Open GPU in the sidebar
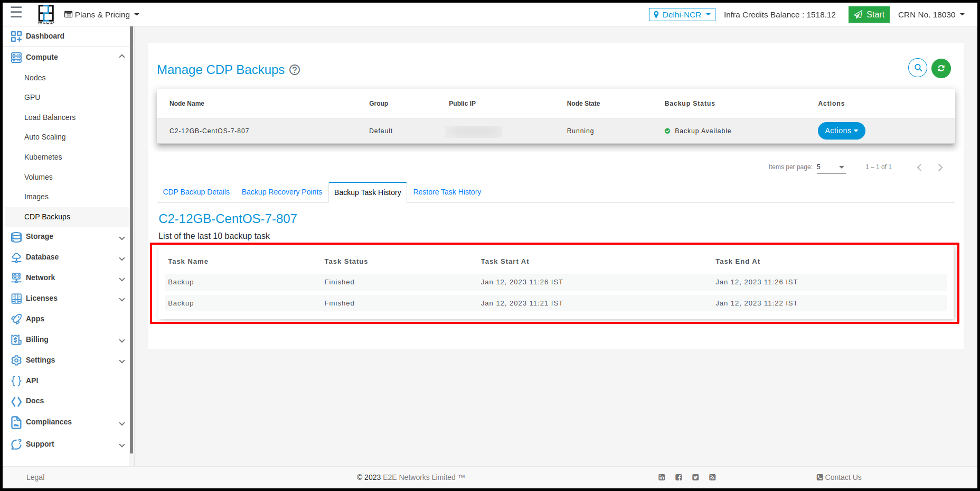The width and height of the screenshot is (980, 491). [x=32, y=97]
